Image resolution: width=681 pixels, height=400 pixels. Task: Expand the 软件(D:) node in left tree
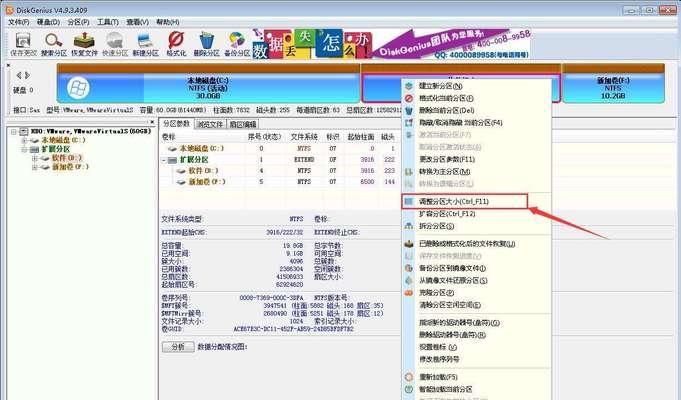[34, 158]
